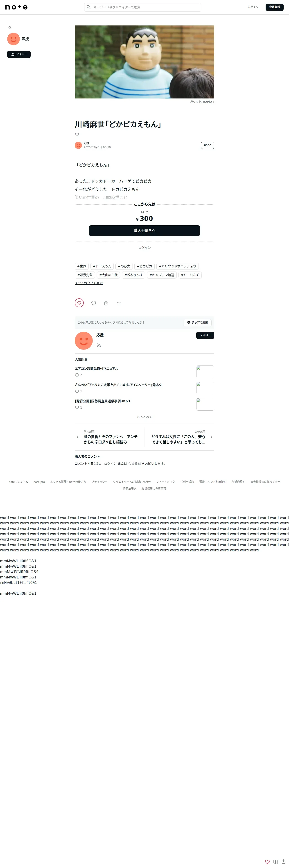The image size is (289, 868).
Task: Open article エアコン超簡単取付マニュアル
Action: (97, 369)
